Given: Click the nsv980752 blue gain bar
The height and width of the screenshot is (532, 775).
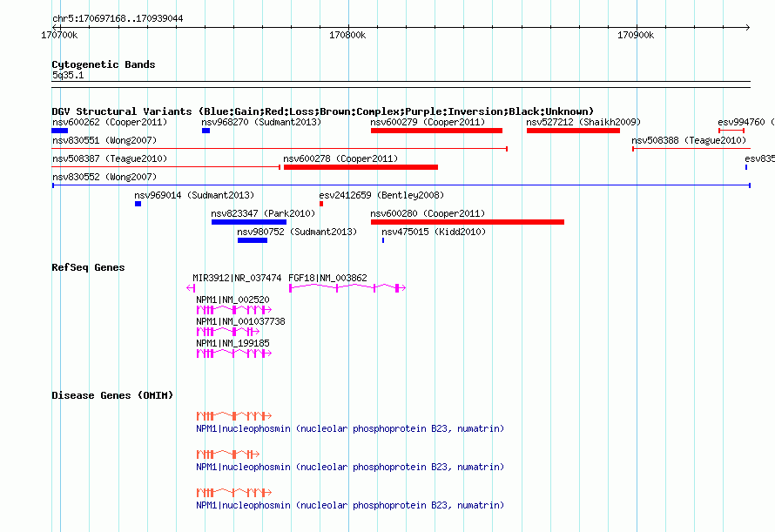Looking at the screenshot, I should pos(253,240).
